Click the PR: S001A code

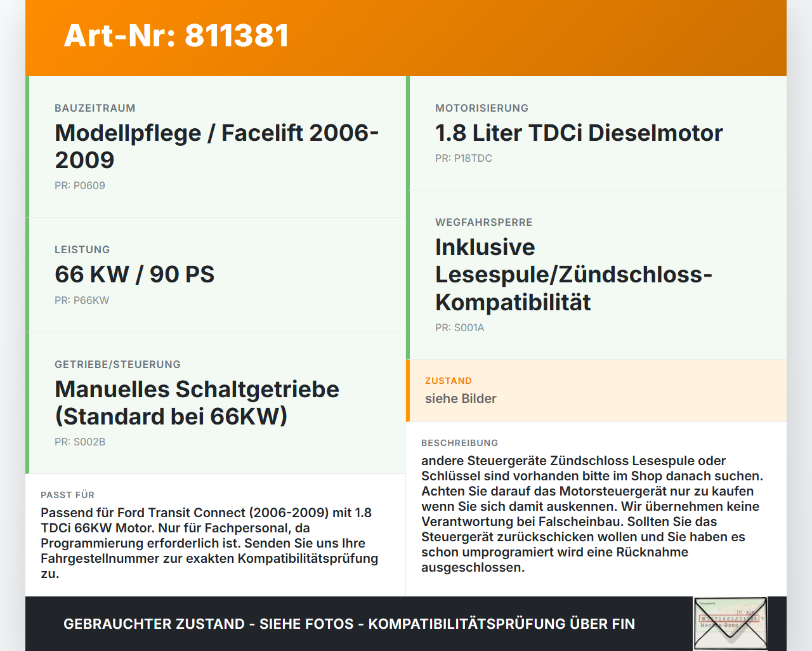click(460, 327)
